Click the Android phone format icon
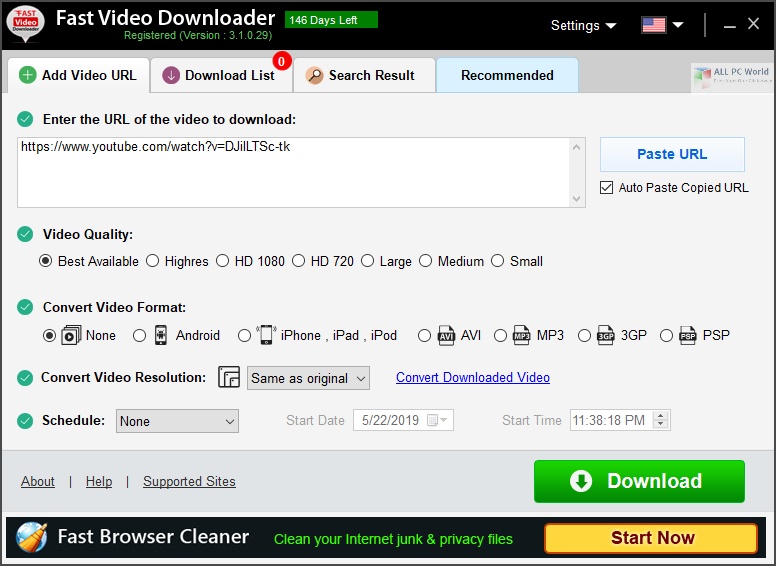Screen dimensions: 776x566 click(x=161, y=335)
